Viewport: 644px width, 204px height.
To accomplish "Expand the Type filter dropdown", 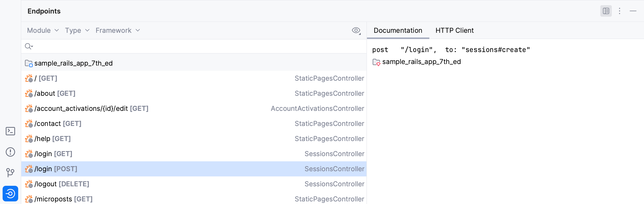I will 77,30.
